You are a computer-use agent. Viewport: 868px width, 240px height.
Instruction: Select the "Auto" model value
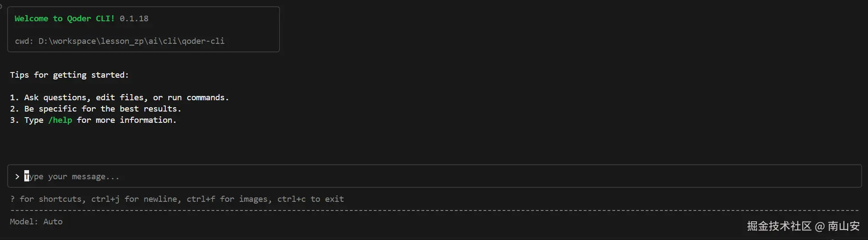click(x=53, y=222)
